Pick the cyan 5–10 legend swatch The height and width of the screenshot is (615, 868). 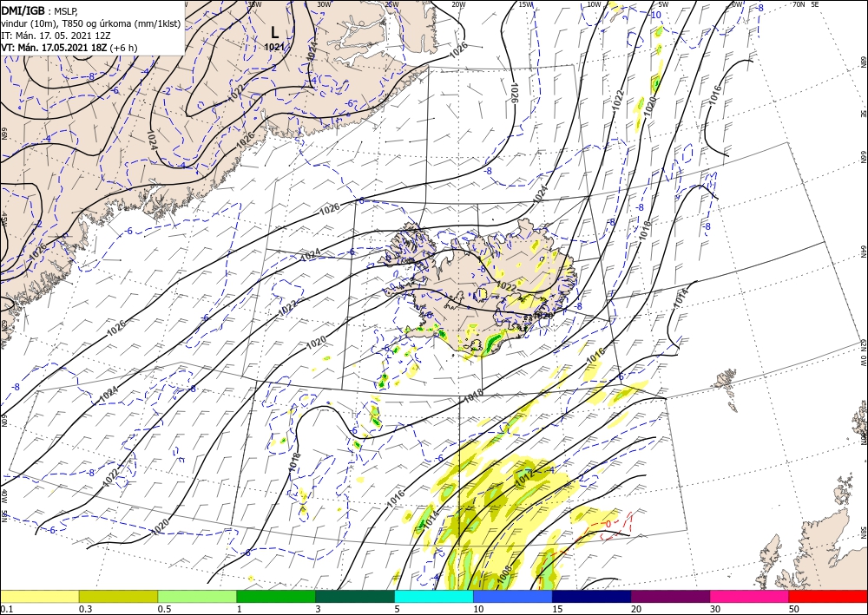tap(434, 596)
